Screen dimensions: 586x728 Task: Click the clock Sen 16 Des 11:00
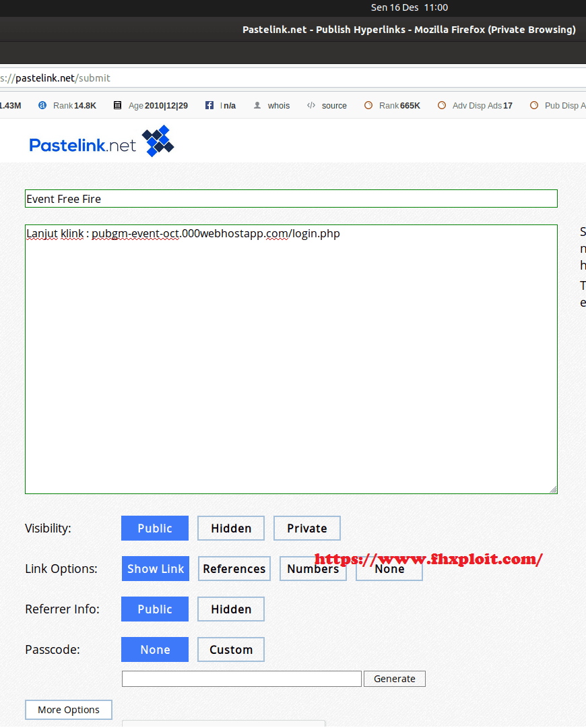410,7
